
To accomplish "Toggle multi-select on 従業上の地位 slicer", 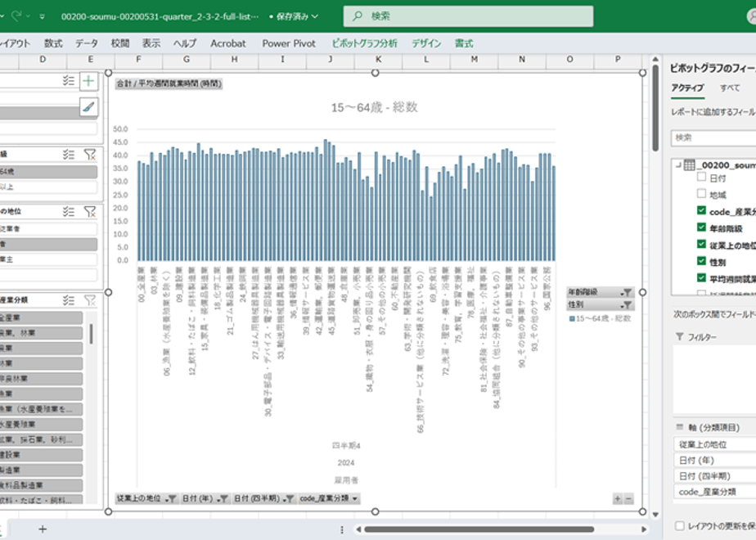I will click(69, 211).
